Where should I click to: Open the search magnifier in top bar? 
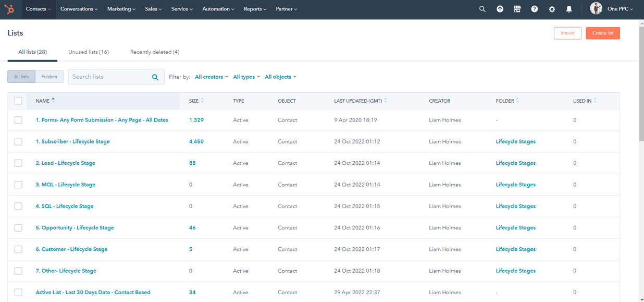pos(482,9)
